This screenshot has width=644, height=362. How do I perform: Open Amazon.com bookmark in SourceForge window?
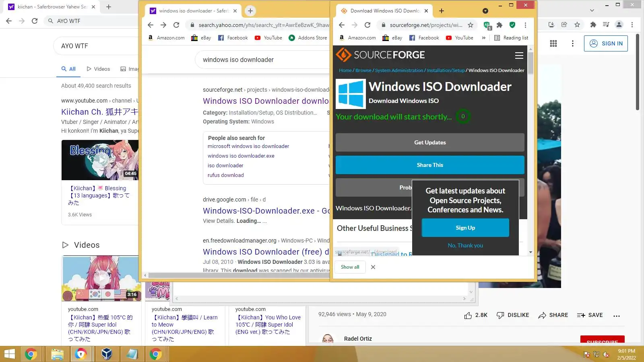(357, 38)
